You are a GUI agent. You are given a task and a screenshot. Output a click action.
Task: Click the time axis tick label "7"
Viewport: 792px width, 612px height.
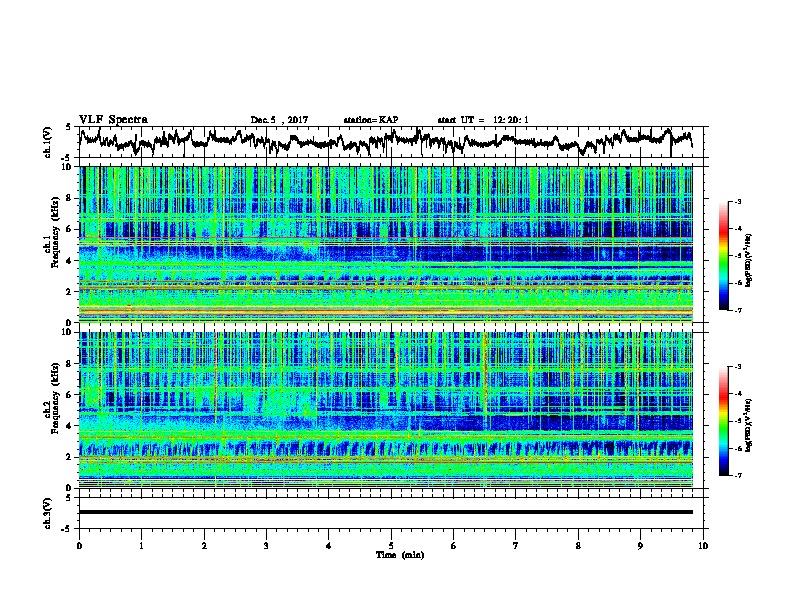coord(516,546)
